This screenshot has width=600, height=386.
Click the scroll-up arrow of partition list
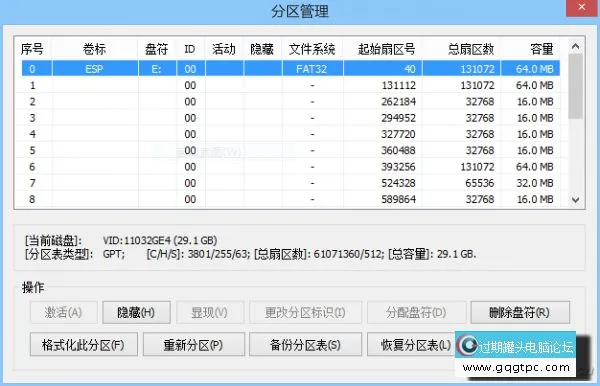pyautogui.click(x=575, y=46)
